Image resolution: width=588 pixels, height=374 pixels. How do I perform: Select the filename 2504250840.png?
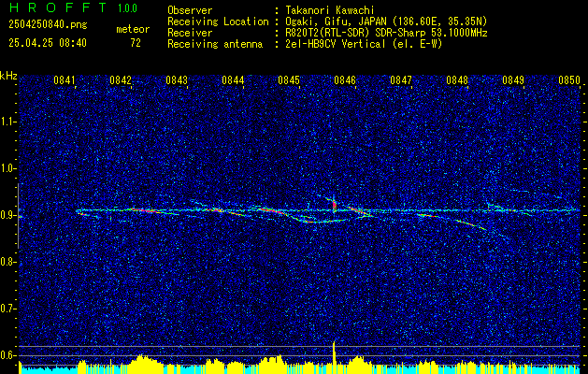tap(48, 25)
